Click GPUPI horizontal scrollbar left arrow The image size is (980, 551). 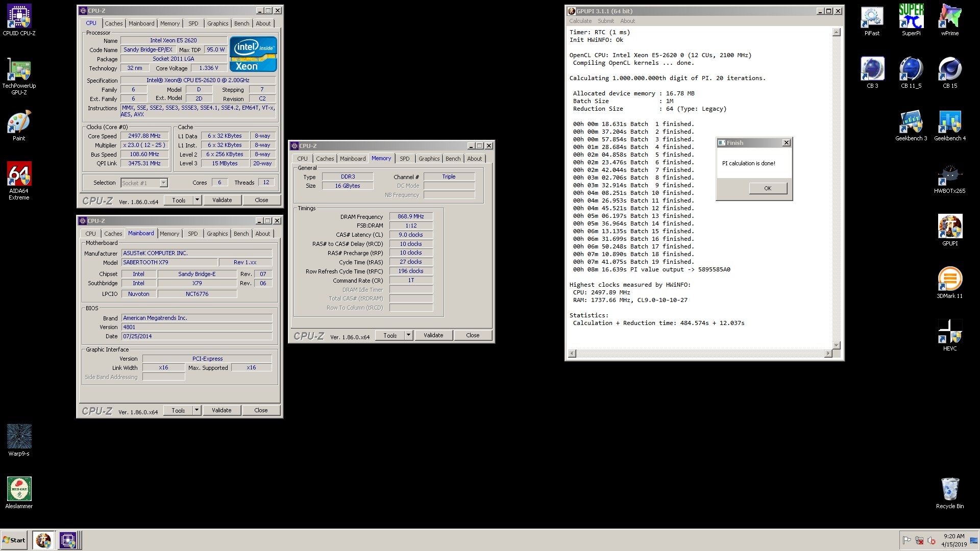pyautogui.click(x=572, y=354)
